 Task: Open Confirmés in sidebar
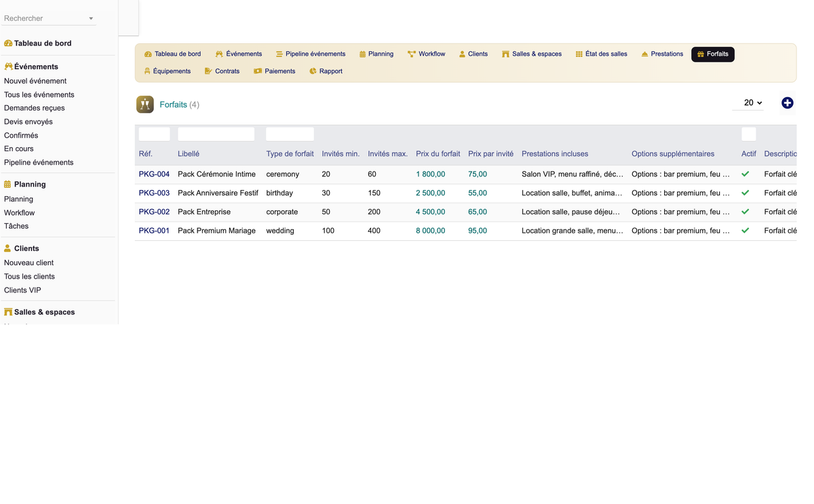click(21, 136)
